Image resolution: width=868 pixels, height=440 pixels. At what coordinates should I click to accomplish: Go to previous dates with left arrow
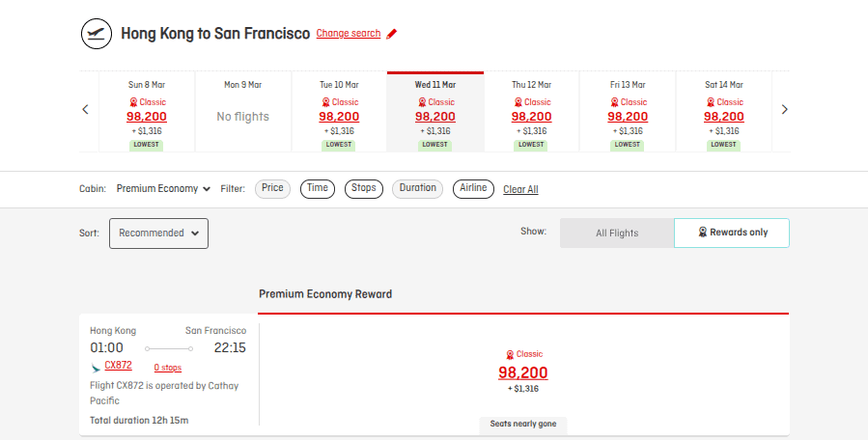pos(85,110)
